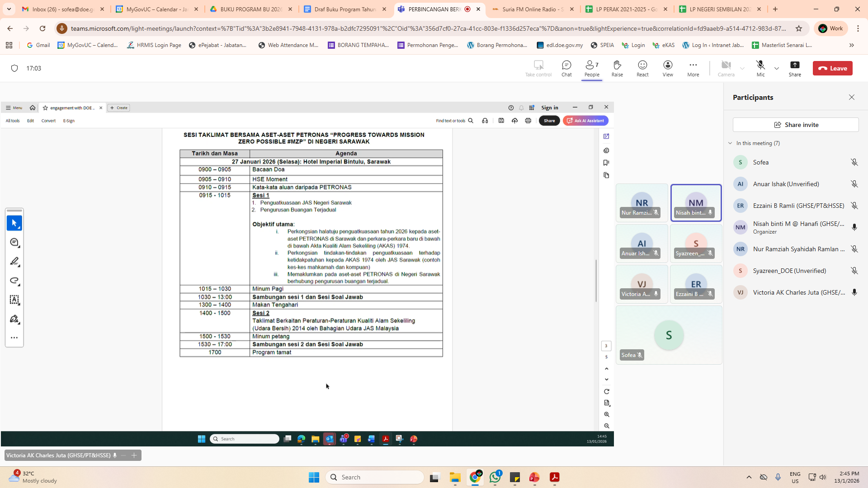The image size is (868, 488).
Task: Click the page up arrow in Acrobat right rail
Action: point(607,369)
